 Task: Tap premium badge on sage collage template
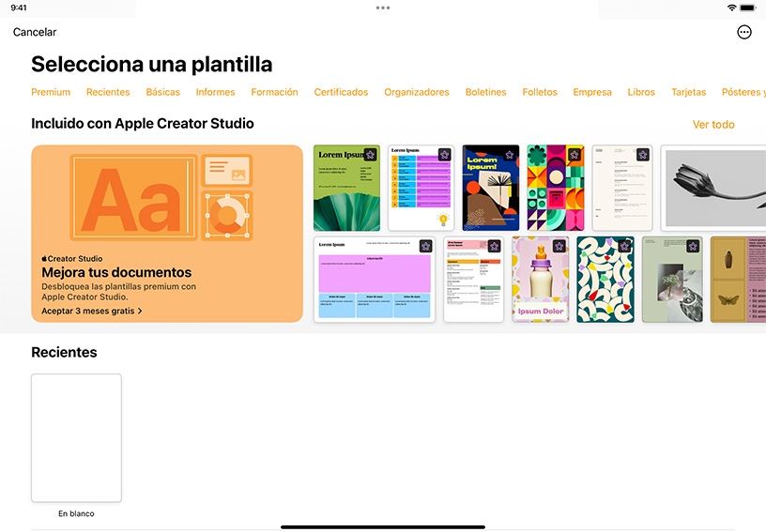click(693, 247)
